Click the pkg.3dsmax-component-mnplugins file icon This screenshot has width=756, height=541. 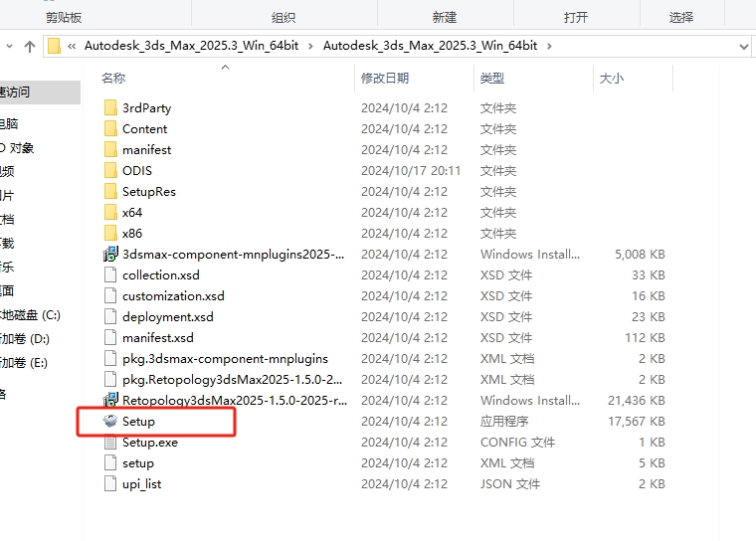coord(110,358)
